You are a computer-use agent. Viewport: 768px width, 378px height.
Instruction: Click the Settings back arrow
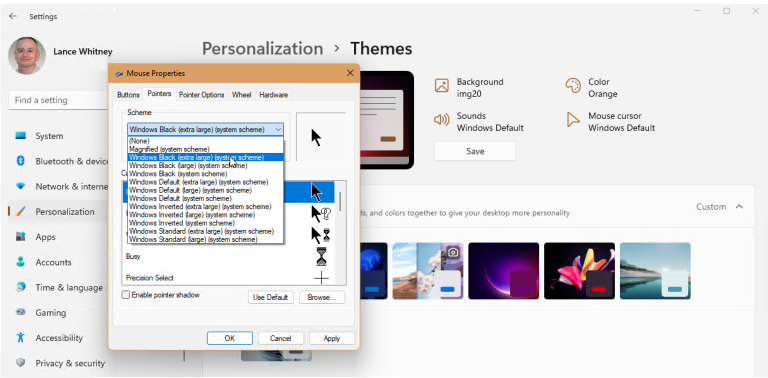(13, 16)
